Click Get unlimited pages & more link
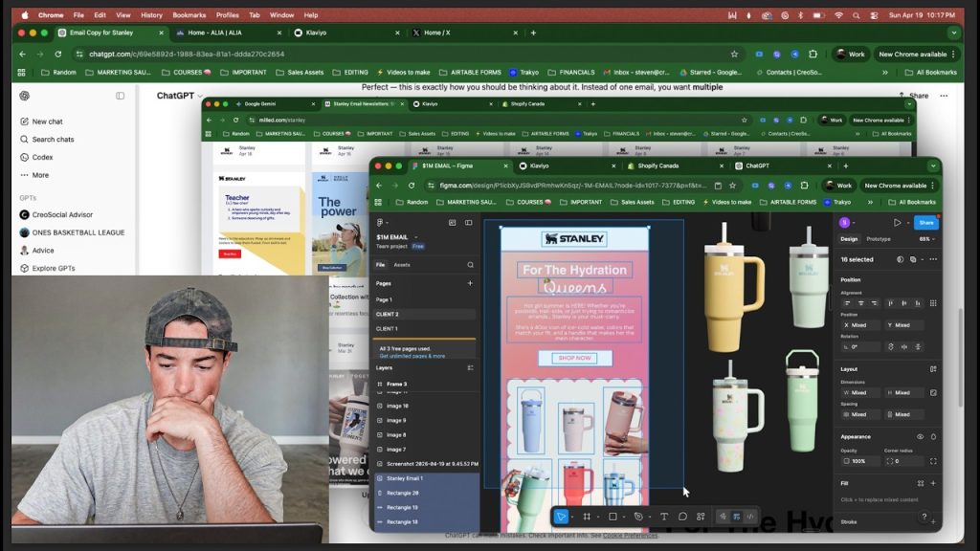The height and width of the screenshot is (551, 980). (412, 356)
